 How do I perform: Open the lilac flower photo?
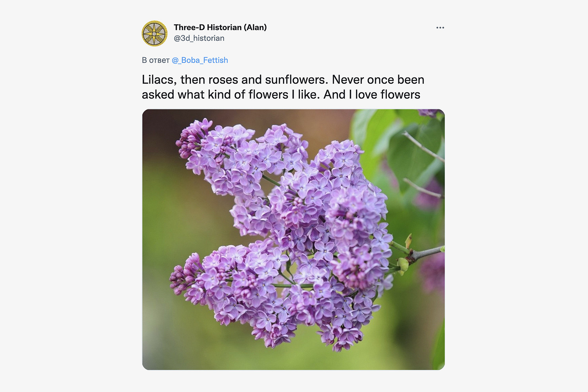293,240
